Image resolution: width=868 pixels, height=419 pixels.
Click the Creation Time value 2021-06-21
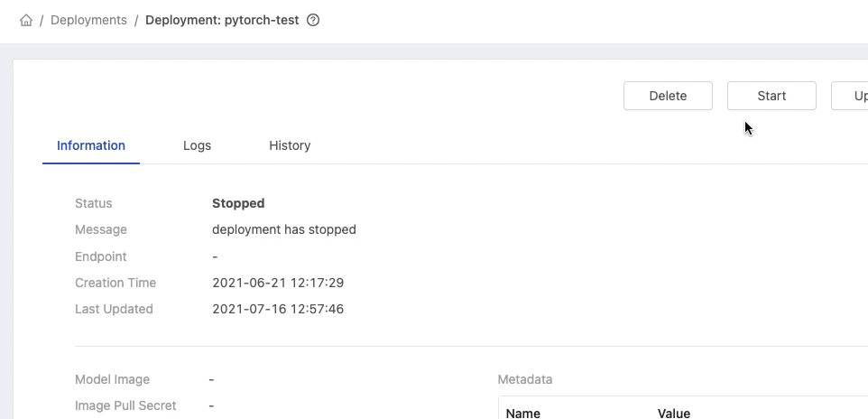pos(278,283)
